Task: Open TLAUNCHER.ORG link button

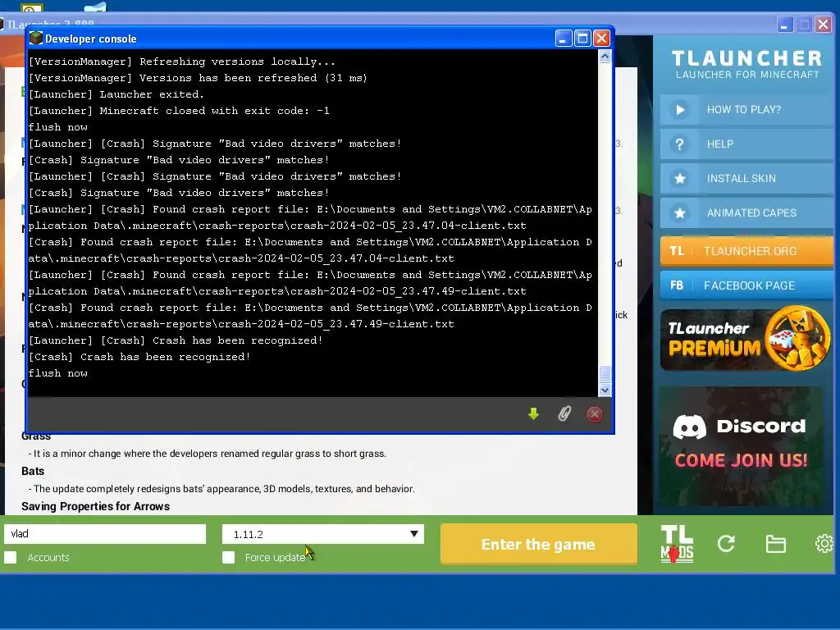Action: pyautogui.click(x=746, y=251)
